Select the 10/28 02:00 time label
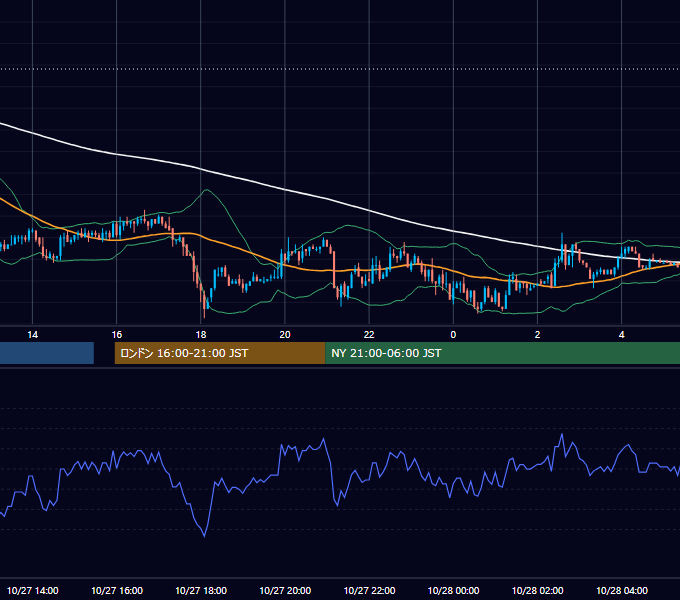The height and width of the screenshot is (600, 680). click(537, 590)
